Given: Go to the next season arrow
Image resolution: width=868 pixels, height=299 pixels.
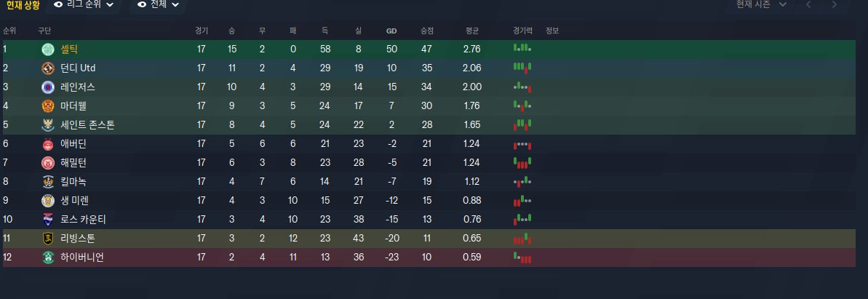Looking at the screenshot, I should point(834,4).
